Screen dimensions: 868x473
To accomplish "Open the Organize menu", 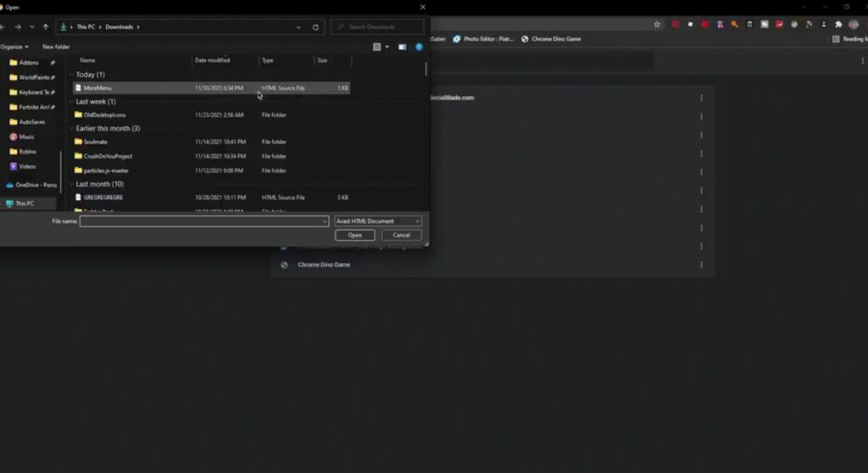I will (x=14, y=47).
